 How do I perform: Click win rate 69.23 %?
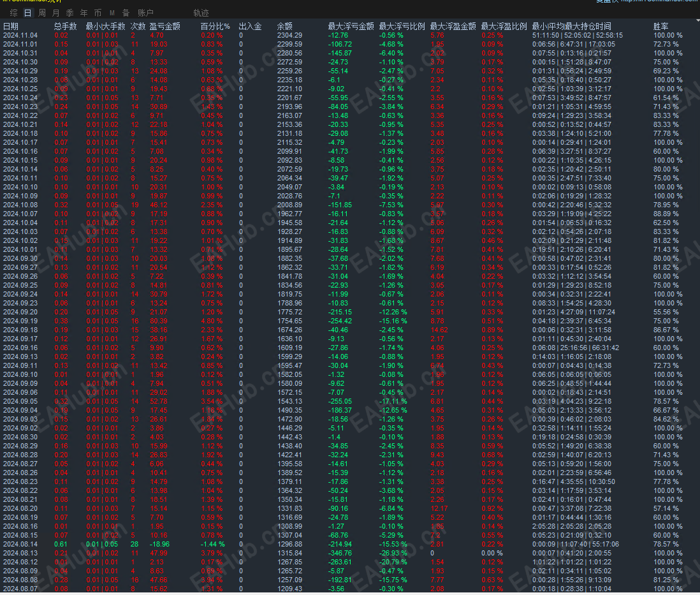[666, 71]
